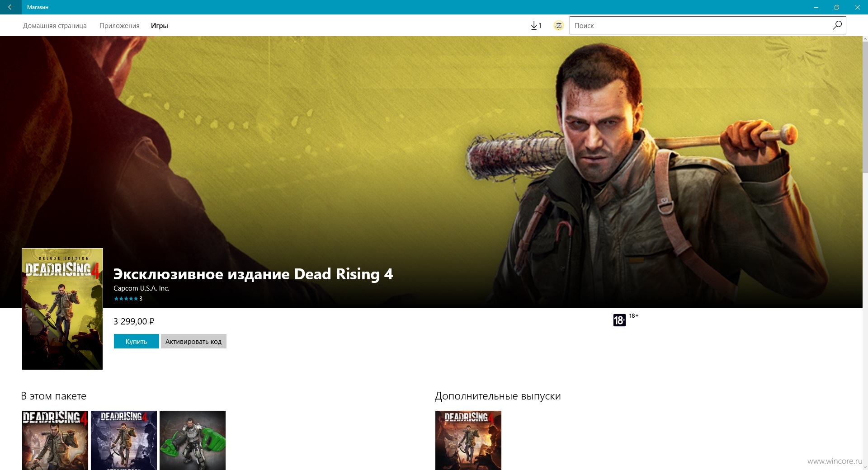Click the search magnifier icon

click(837, 25)
